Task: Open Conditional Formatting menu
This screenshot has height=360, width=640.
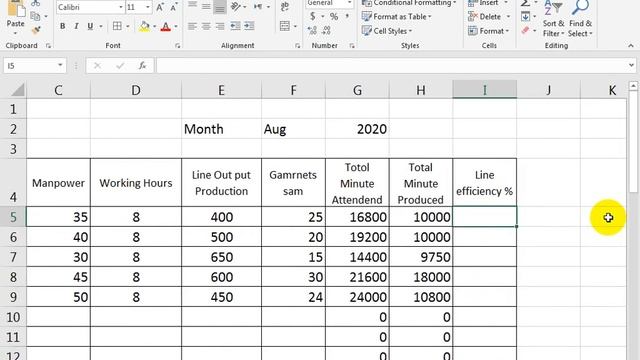Action: click(x=409, y=3)
